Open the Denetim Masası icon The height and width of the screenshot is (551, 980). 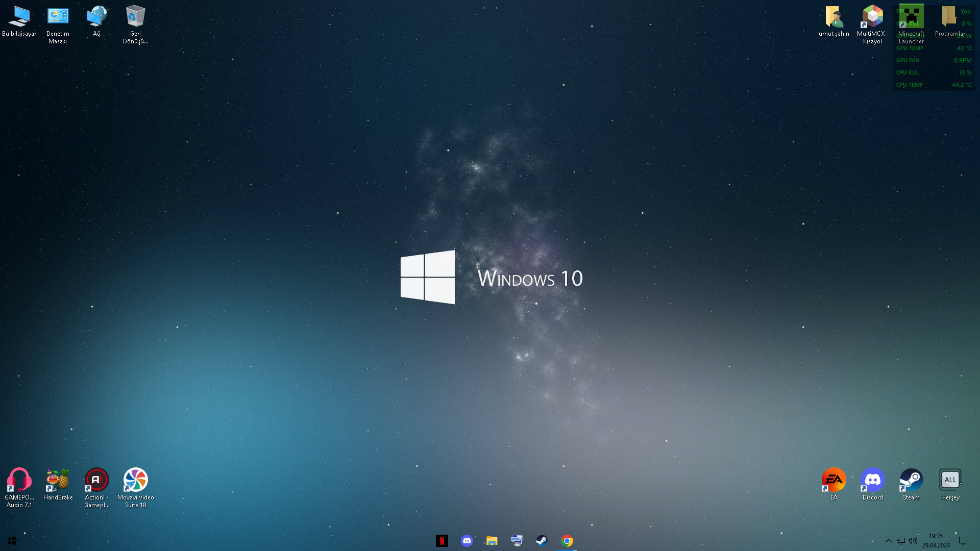point(58,25)
